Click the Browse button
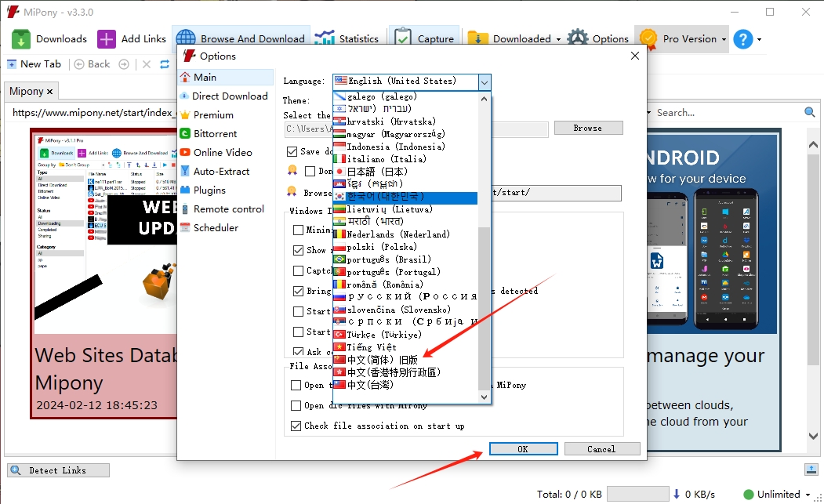The width and height of the screenshot is (824, 504). [x=588, y=127]
